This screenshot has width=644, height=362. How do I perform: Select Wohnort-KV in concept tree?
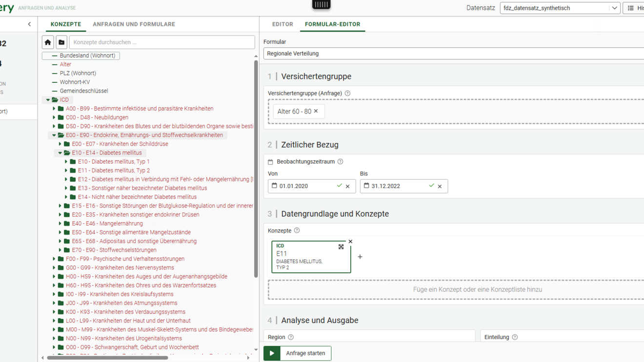[75, 82]
